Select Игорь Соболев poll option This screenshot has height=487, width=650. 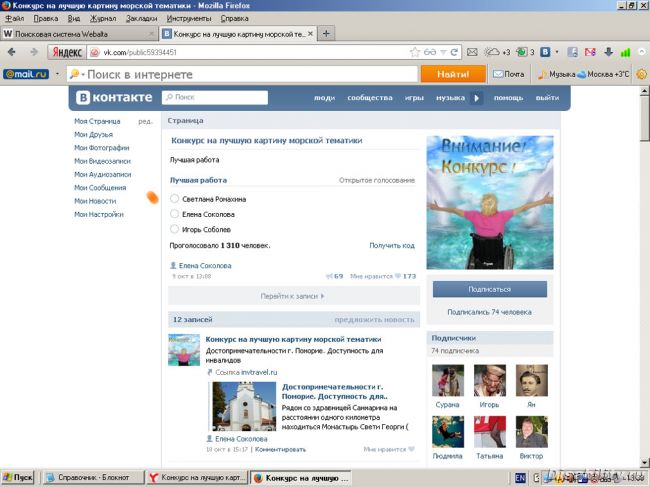(175, 229)
